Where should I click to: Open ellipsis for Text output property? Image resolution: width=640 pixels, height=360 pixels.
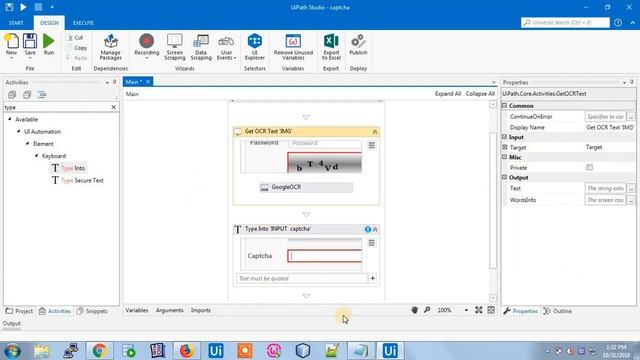click(631, 188)
